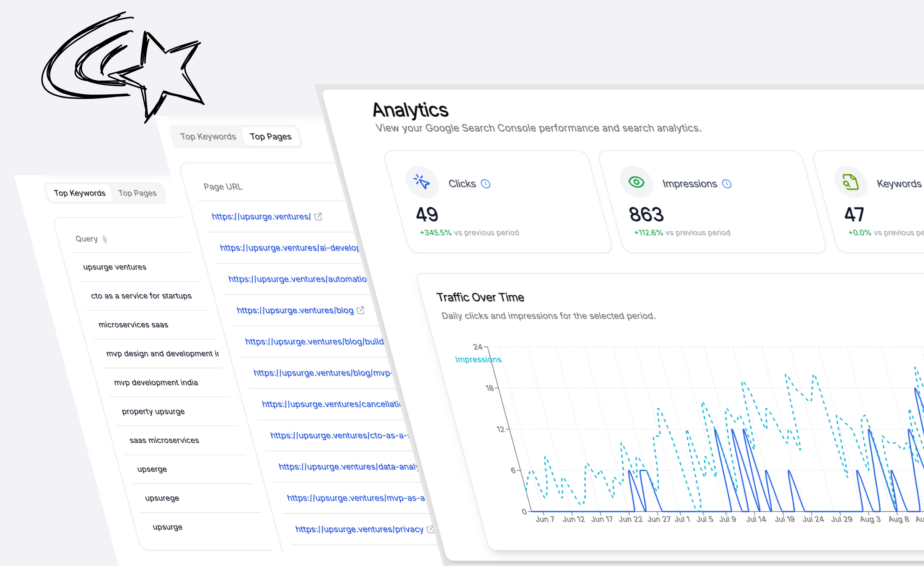Click the +0.0% change figure
The height and width of the screenshot is (566, 924).
pos(859,233)
